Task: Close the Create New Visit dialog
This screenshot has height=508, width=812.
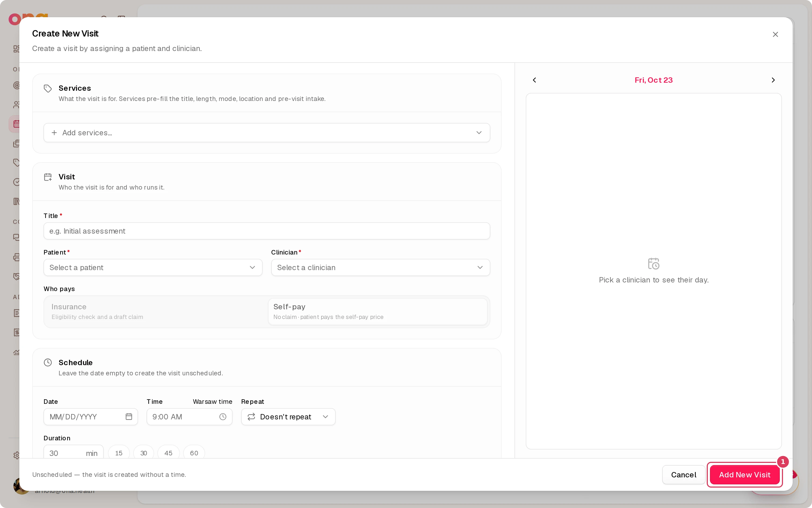Action: [x=775, y=34]
